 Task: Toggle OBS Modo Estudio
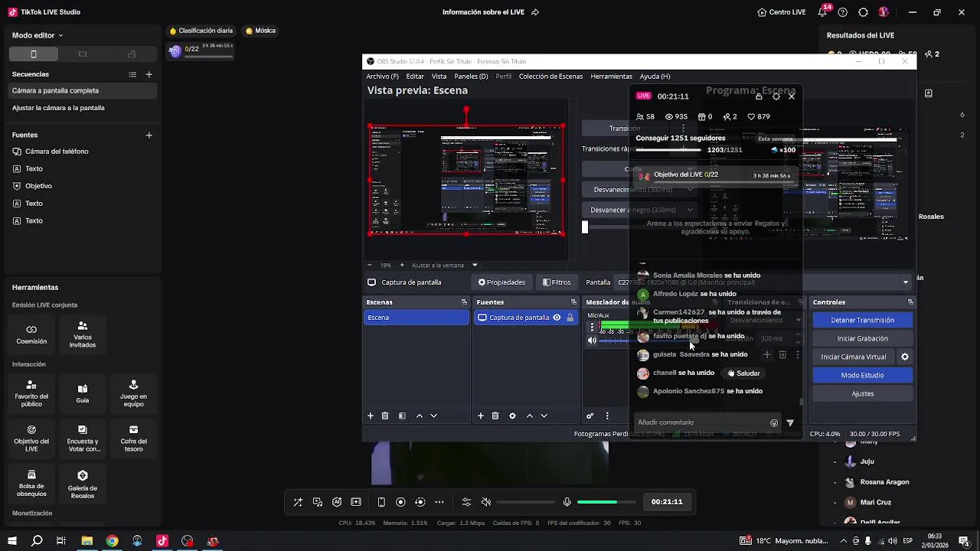(x=862, y=375)
